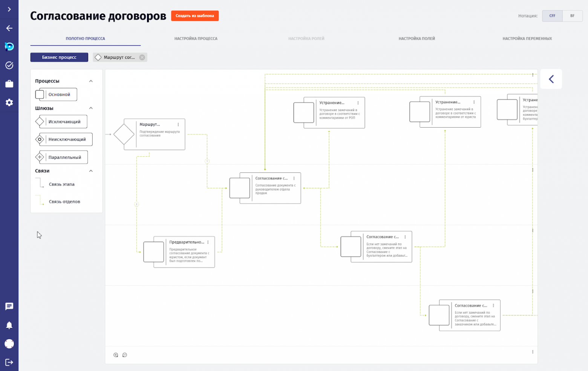The width and height of the screenshot is (588, 371).
Task: Open the tasks checkmark icon in sidebar
Action: tap(9, 65)
